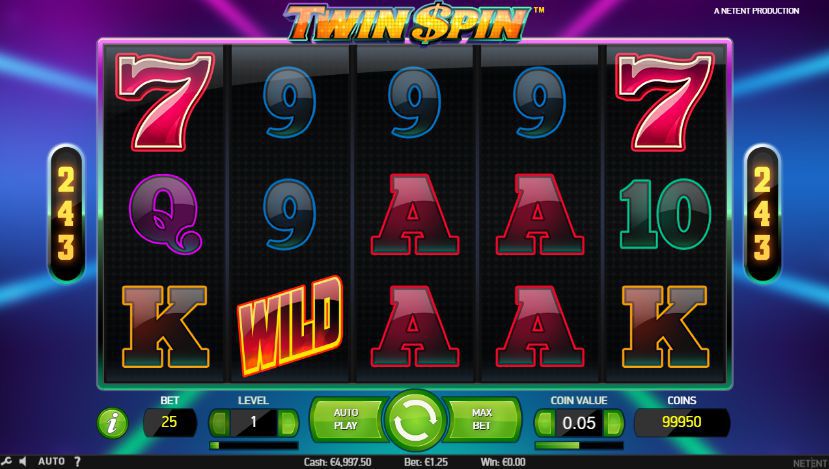Click the COINS balance display
The height and width of the screenshot is (469, 829).
682,422
